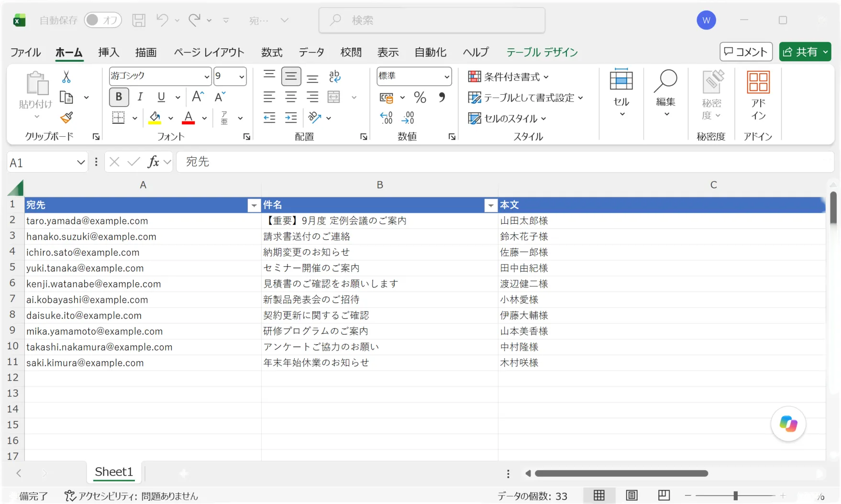Open the font size dropdown showing 9
This screenshot has height=504, width=841.
point(242,77)
